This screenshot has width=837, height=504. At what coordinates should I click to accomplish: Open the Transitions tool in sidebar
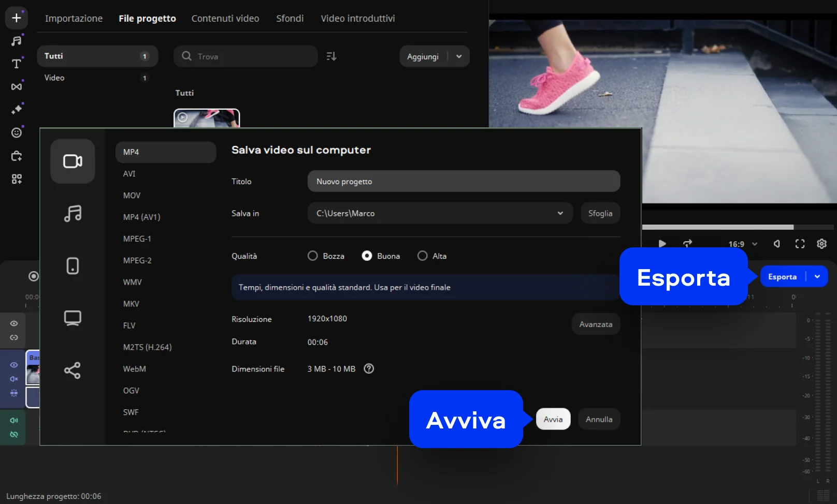(17, 86)
